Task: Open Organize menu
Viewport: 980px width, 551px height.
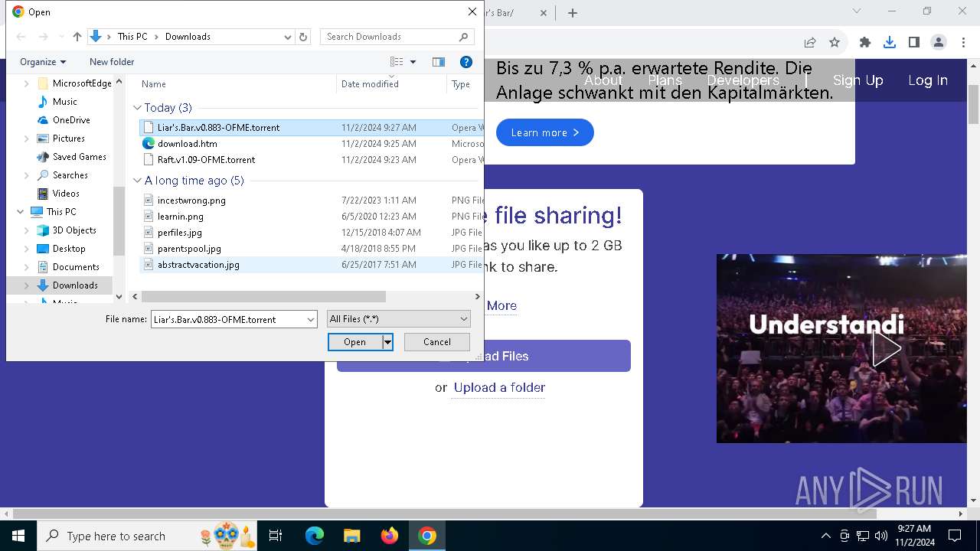Action: 43,62
